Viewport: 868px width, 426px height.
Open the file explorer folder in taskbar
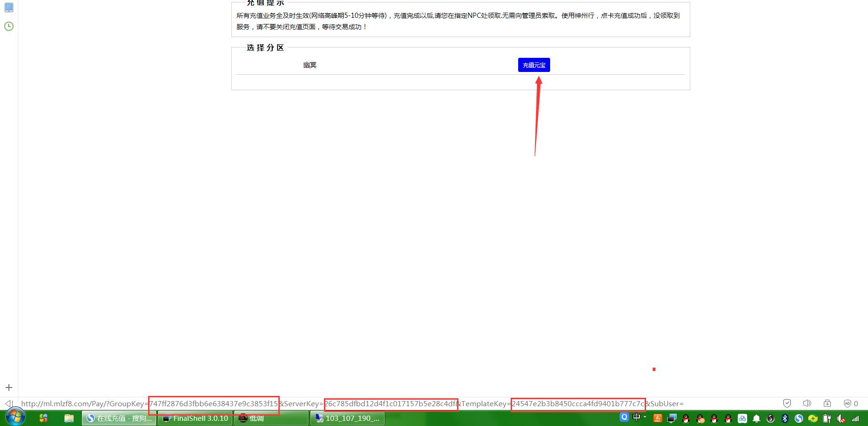pyautogui.click(x=69, y=418)
